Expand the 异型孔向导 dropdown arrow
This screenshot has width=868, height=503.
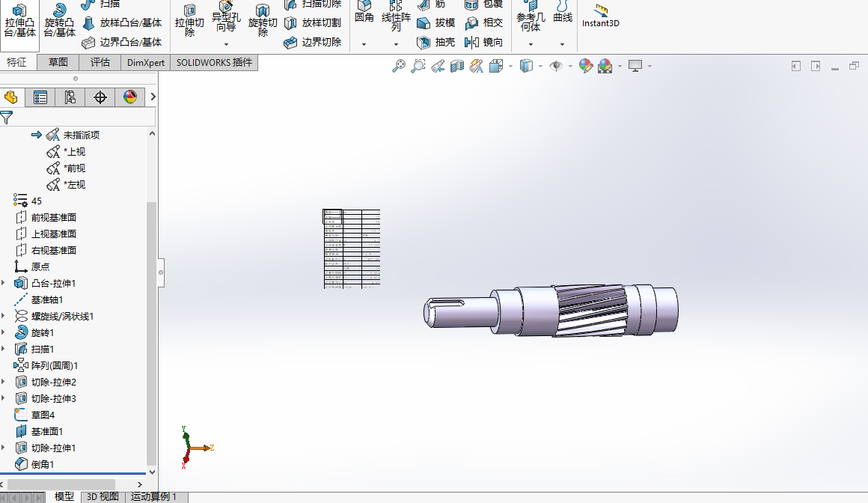coord(226,44)
